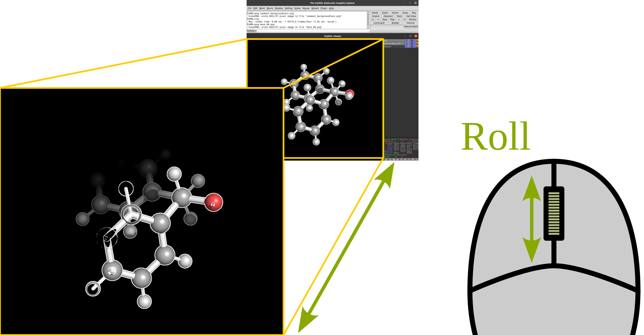Click the Command button
644x335 pixels.
pyautogui.click(x=379, y=23)
